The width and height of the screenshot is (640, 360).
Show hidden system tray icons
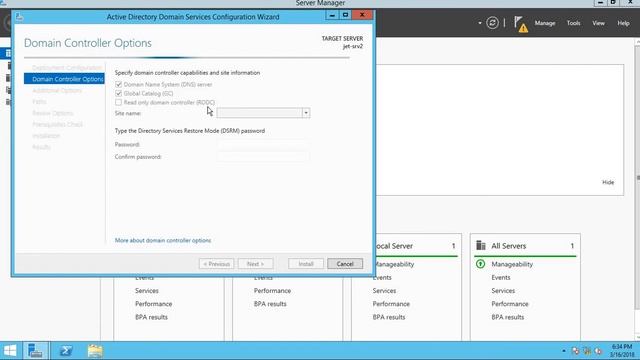564,351
